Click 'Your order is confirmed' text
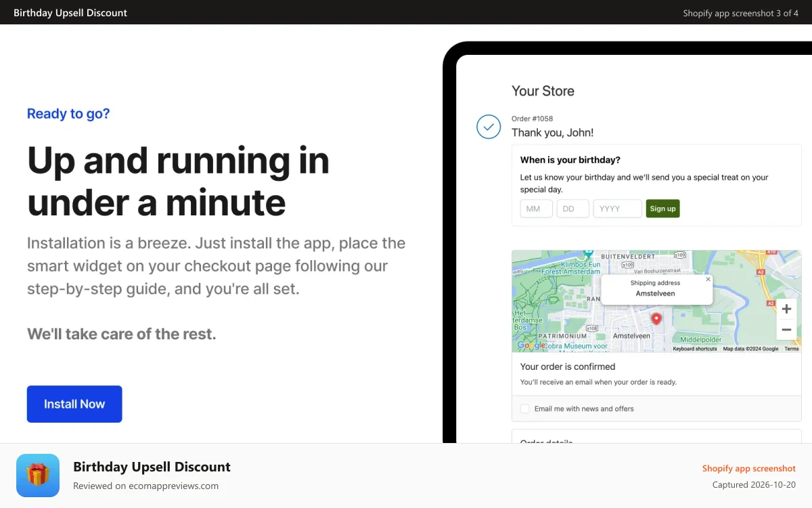The image size is (812, 508). coord(568,366)
